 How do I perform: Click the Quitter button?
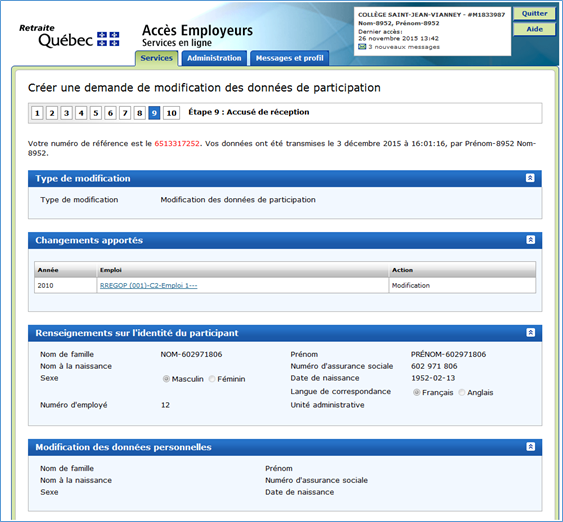pyautogui.click(x=534, y=14)
